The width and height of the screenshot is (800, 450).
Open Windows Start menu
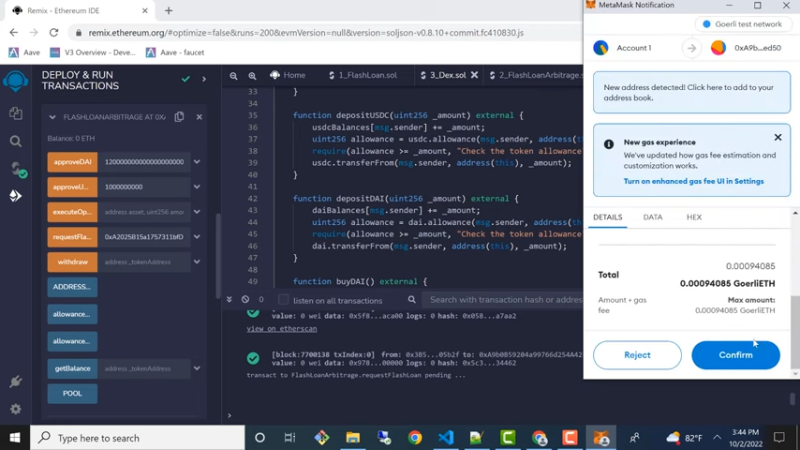click(15, 438)
